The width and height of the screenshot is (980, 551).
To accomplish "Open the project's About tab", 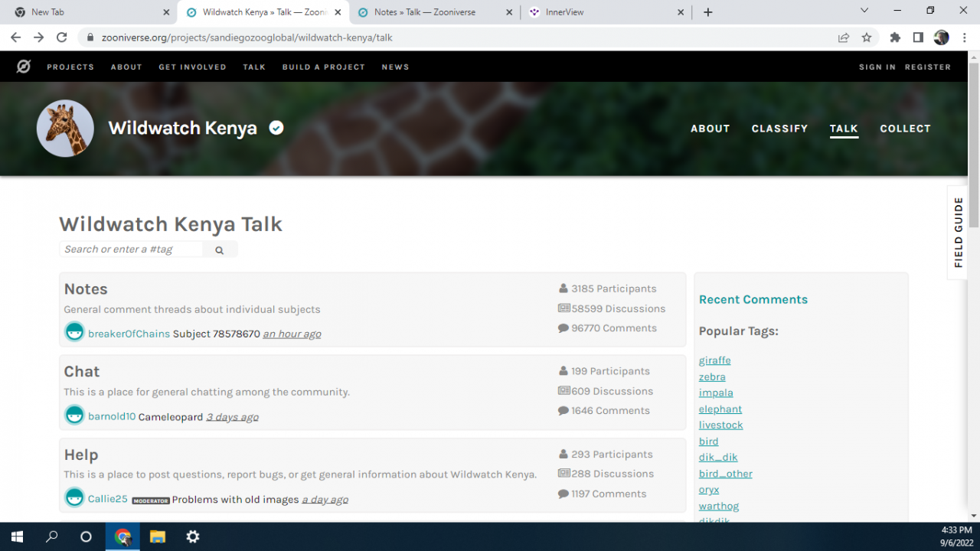I will pos(710,129).
